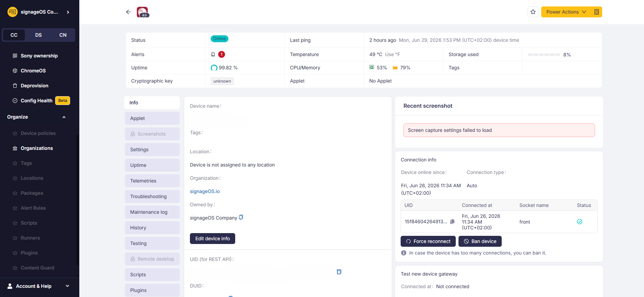This screenshot has height=297, width=644.
Task: Click Edit device info button
Action: click(x=212, y=239)
